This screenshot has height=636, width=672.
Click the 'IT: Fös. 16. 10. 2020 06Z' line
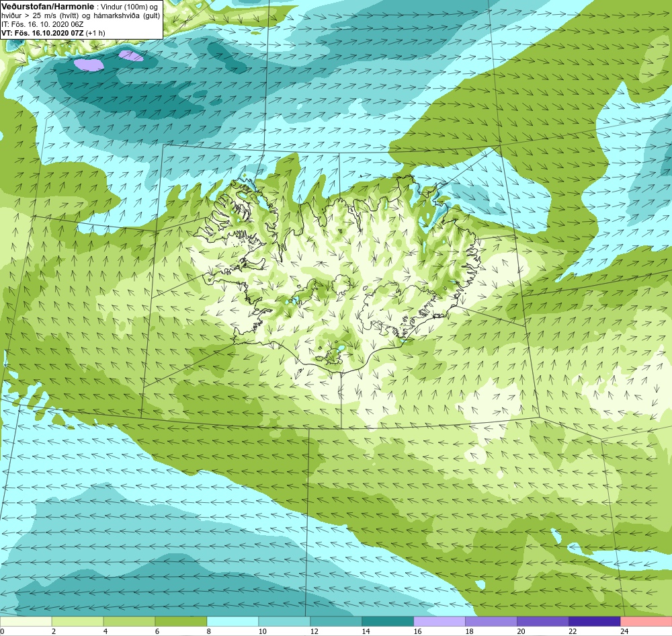tap(42, 24)
